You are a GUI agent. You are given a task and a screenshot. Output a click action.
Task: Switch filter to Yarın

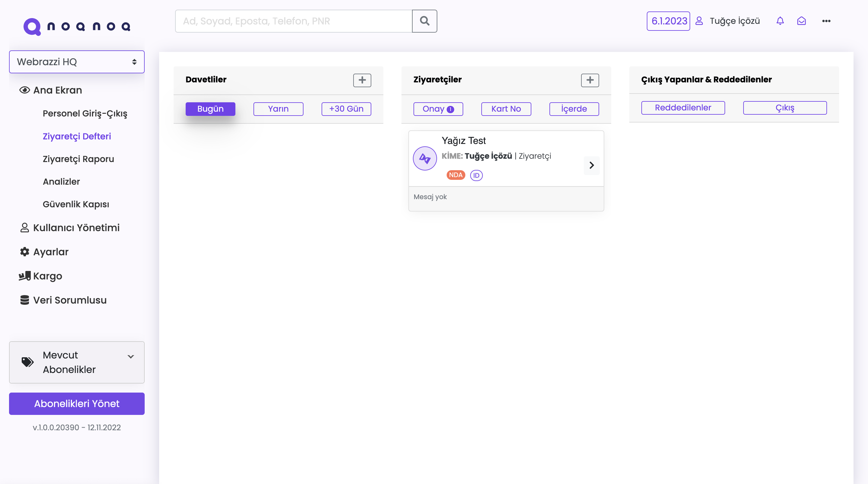point(278,109)
